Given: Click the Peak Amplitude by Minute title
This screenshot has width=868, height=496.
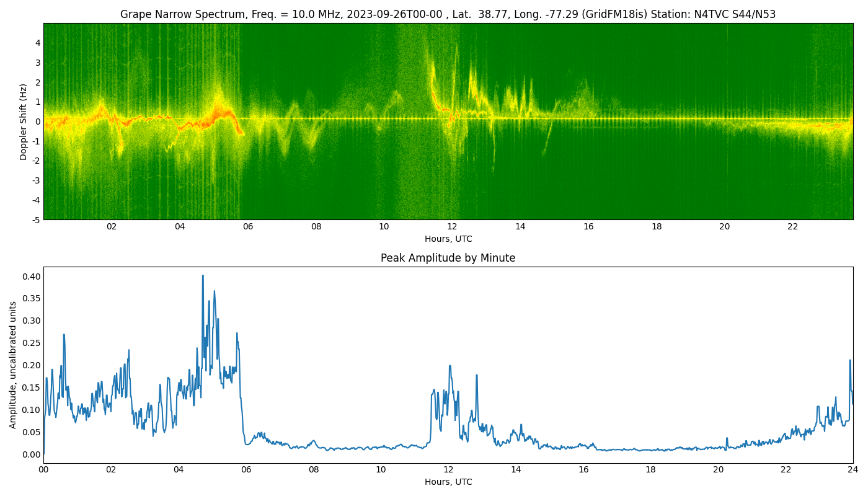Looking at the screenshot, I should pos(448,258).
